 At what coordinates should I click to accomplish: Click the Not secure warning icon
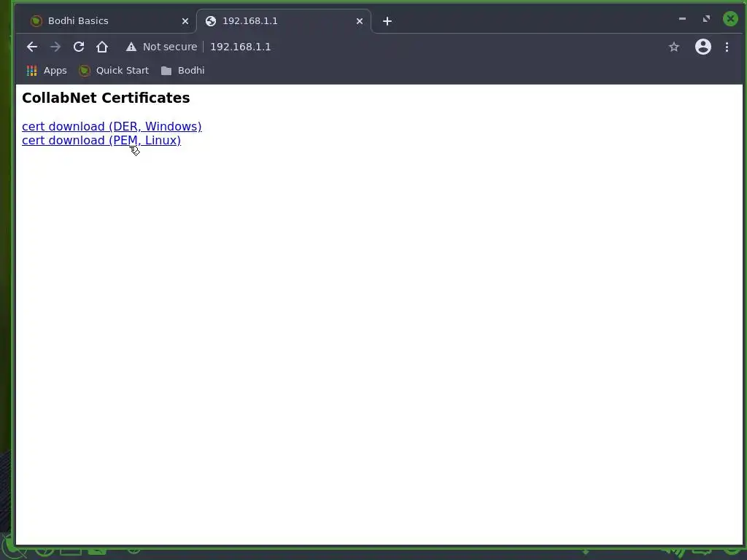[x=131, y=47]
